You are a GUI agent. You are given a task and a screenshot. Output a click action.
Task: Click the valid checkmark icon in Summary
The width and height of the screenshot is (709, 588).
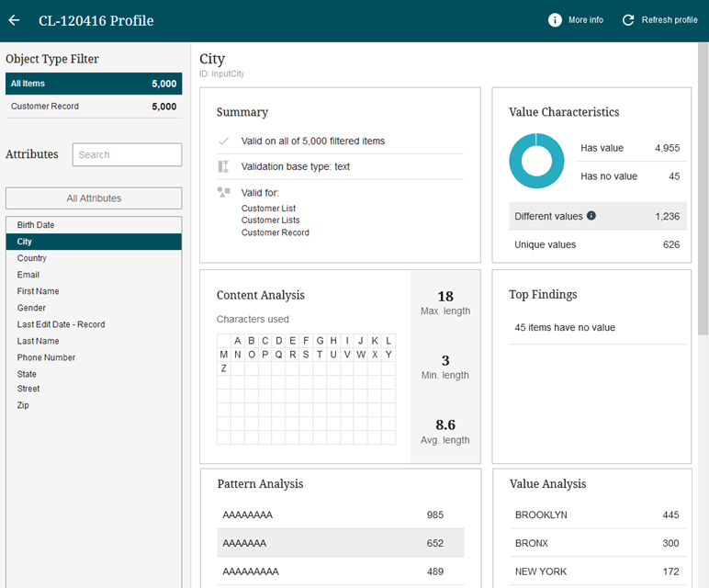[x=223, y=141]
